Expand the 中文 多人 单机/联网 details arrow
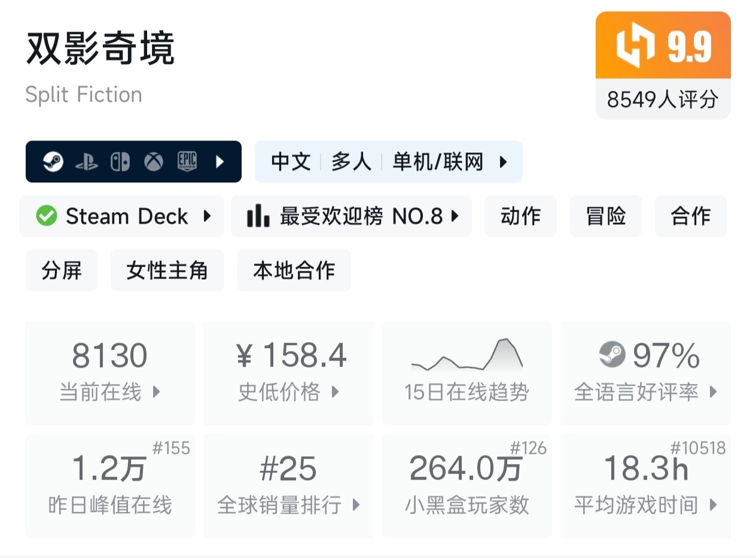 [503, 161]
